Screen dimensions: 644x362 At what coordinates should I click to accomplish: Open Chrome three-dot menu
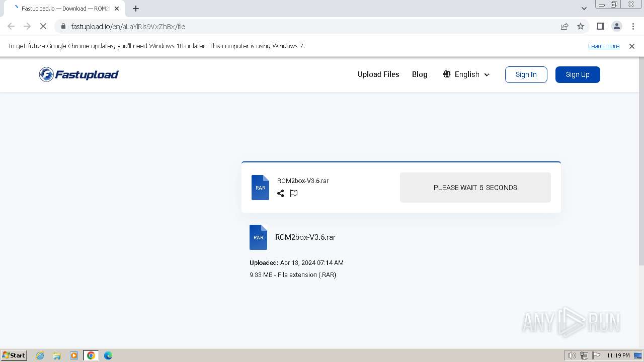[x=633, y=26]
